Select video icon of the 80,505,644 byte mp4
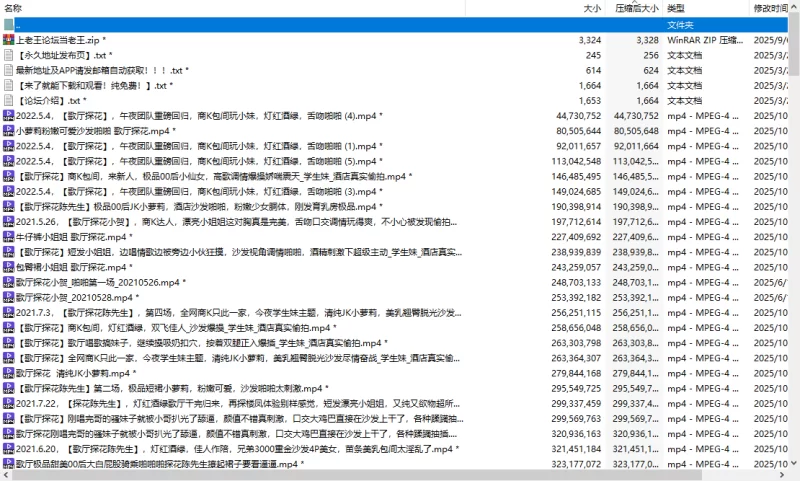 pos(8,131)
